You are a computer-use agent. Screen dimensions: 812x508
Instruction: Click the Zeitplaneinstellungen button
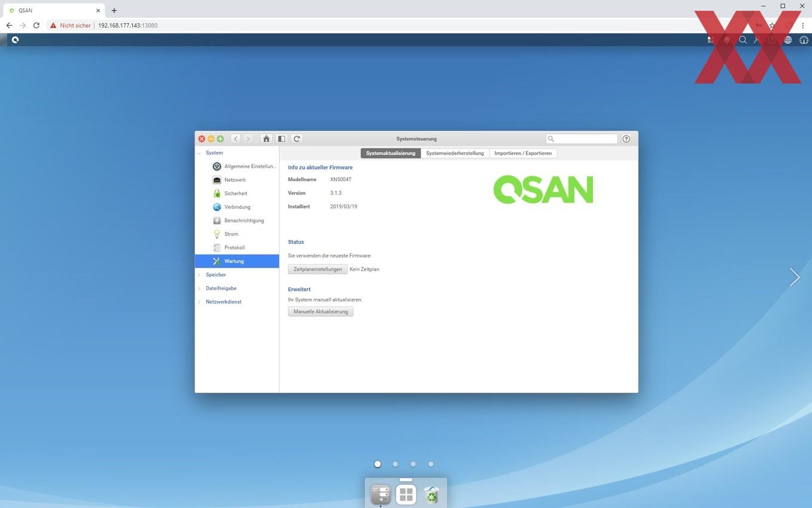(318, 269)
